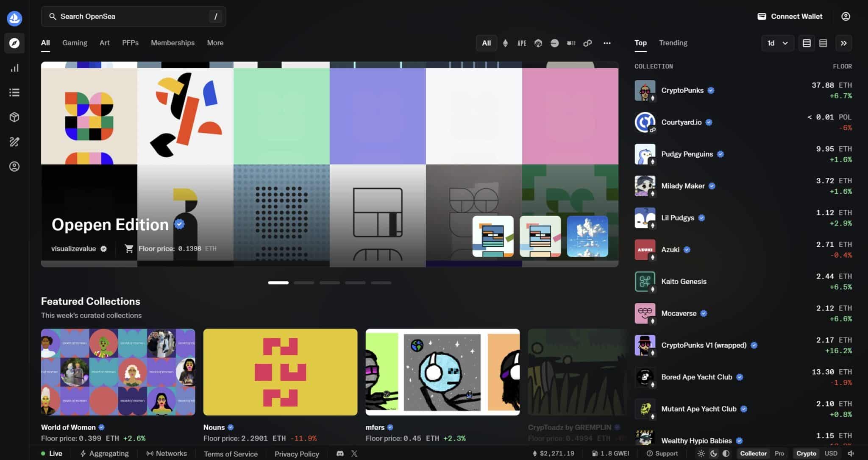Image resolution: width=868 pixels, height=460 pixels.
Task: Open the profile icon in the sidebar
Action: [14, 166]
